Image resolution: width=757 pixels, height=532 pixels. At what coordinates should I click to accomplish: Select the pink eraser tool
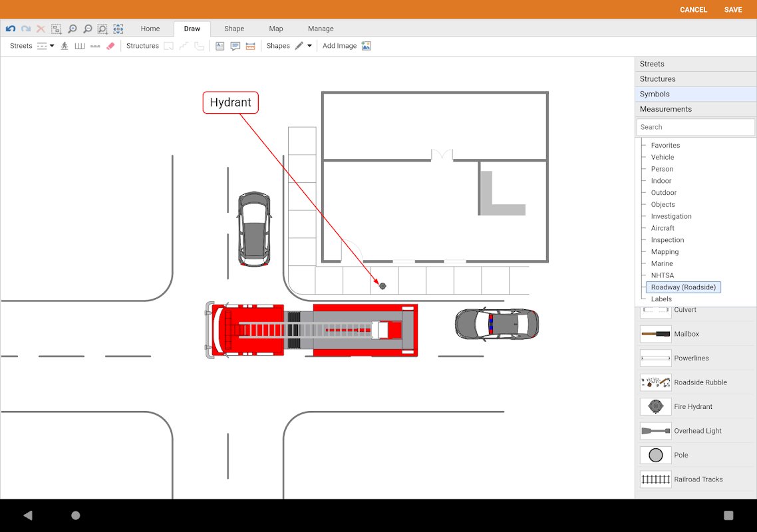(x=110, y=46)
